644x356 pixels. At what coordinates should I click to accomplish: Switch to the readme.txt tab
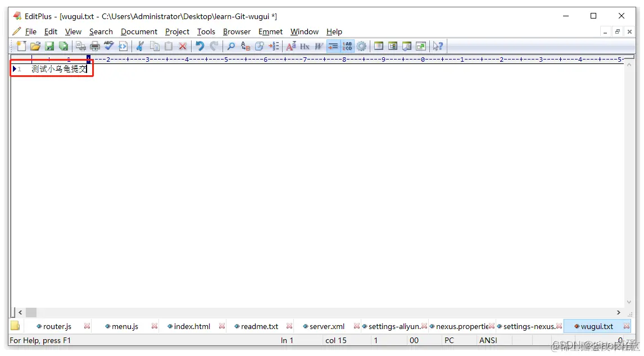259,326
